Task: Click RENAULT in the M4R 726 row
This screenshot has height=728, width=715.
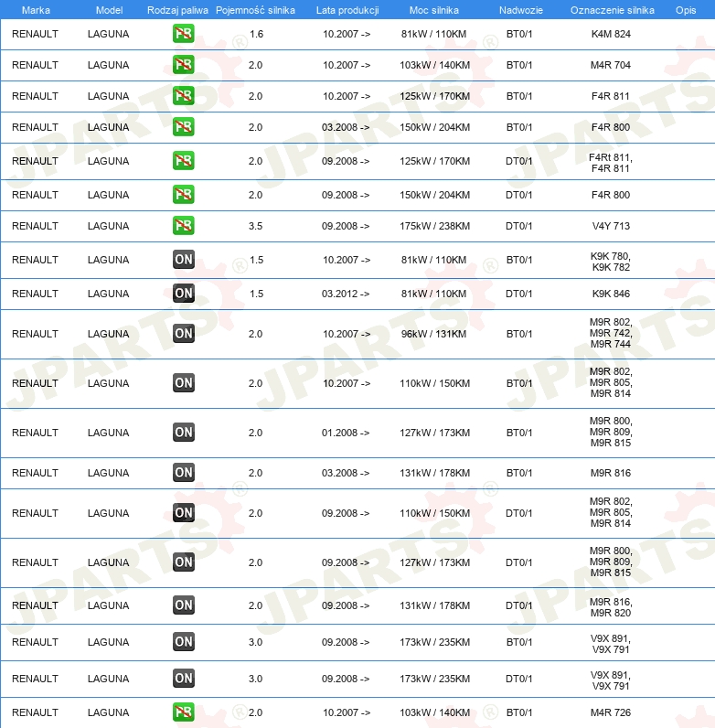Action: click(x=35, y=712)
